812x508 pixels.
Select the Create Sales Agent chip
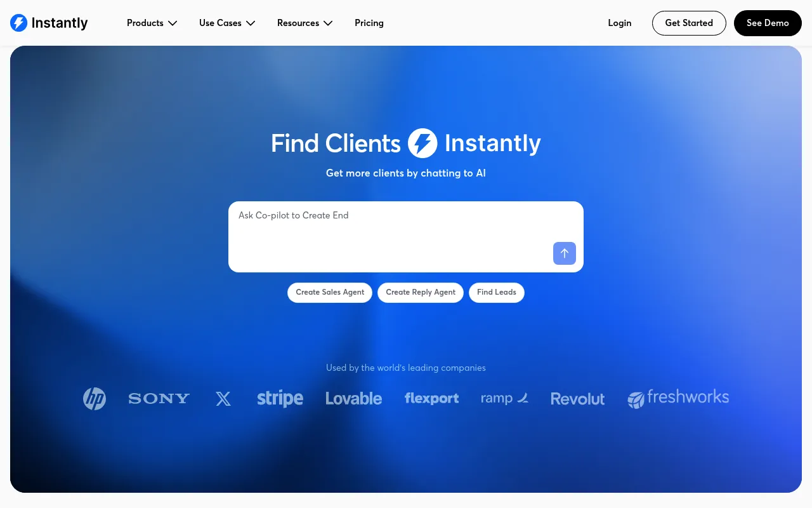coord(330,293)
